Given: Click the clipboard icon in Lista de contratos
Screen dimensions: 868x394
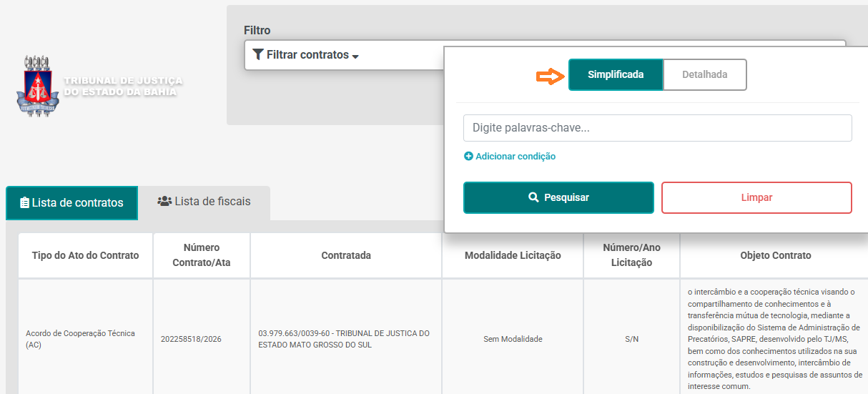Looking at the screenshot, I should coord(24,203).
